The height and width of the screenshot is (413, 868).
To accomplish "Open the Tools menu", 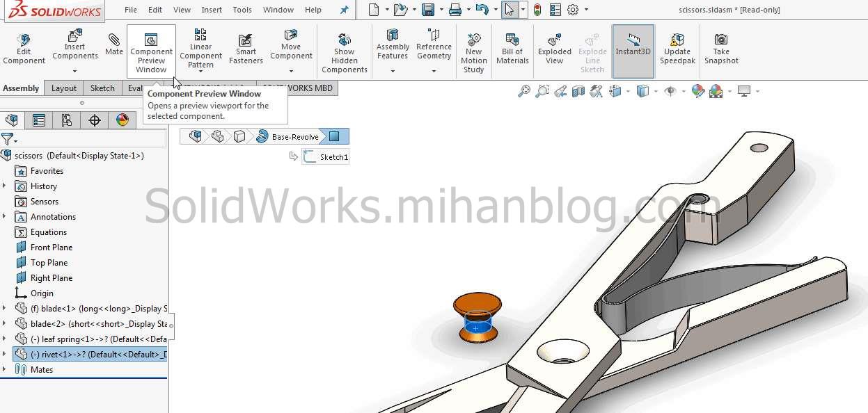I will click(242, 10).
